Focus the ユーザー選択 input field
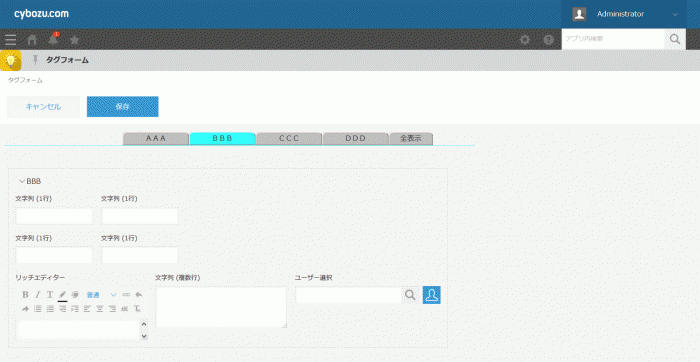This screenshot has width=700, height=362. tap(349, 295)
